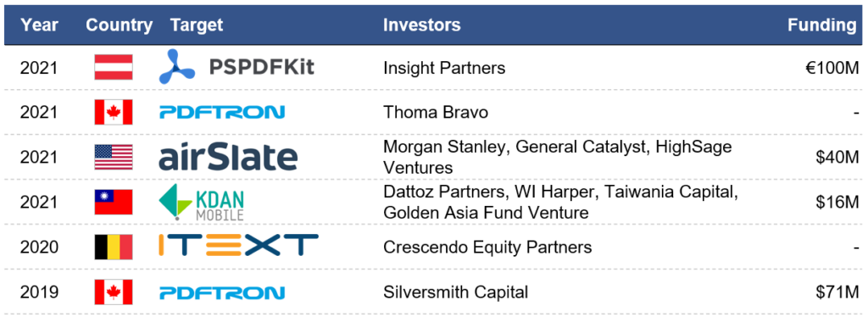Click the Austria flag icon
The height and width of the screenshot is (317, 868).
[x=114, y=68]
